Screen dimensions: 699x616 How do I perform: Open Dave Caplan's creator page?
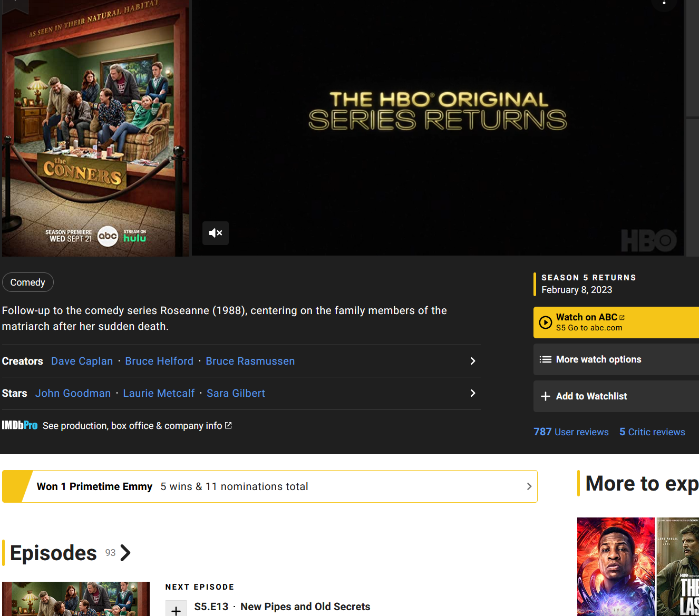(x=82, y=361)
